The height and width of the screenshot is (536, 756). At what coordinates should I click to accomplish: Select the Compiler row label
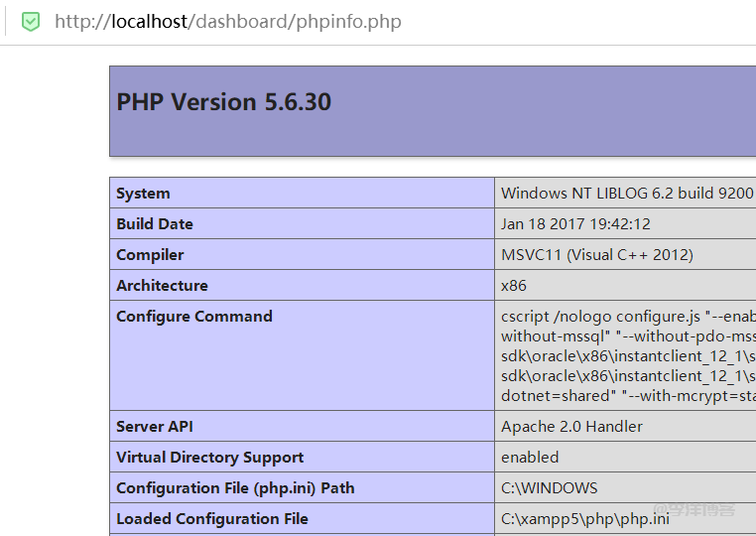150,255
